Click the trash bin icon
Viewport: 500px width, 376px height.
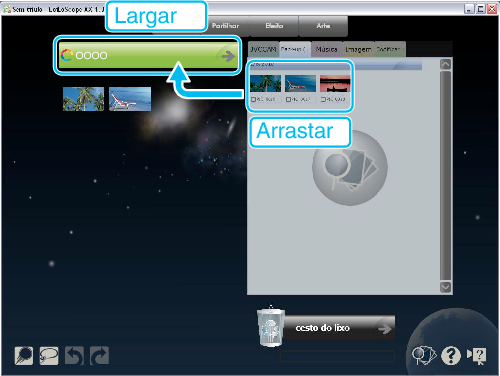[x=271, y=327]
